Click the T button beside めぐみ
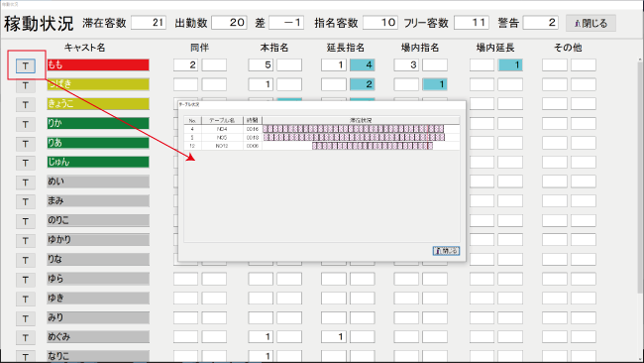 coord(26,337)
